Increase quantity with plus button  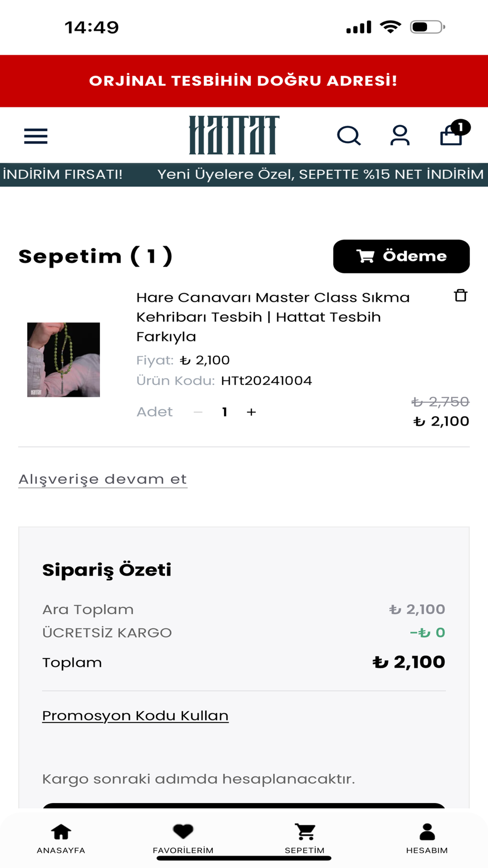click(251, 412)
